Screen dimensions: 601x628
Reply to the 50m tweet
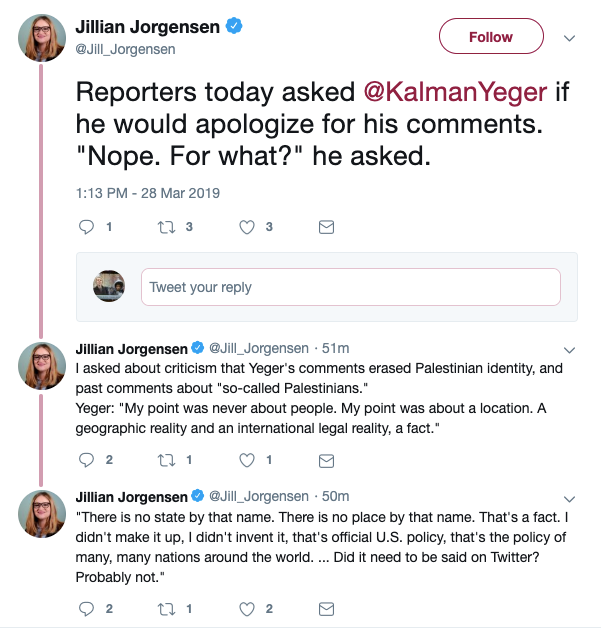click(87, 607)
